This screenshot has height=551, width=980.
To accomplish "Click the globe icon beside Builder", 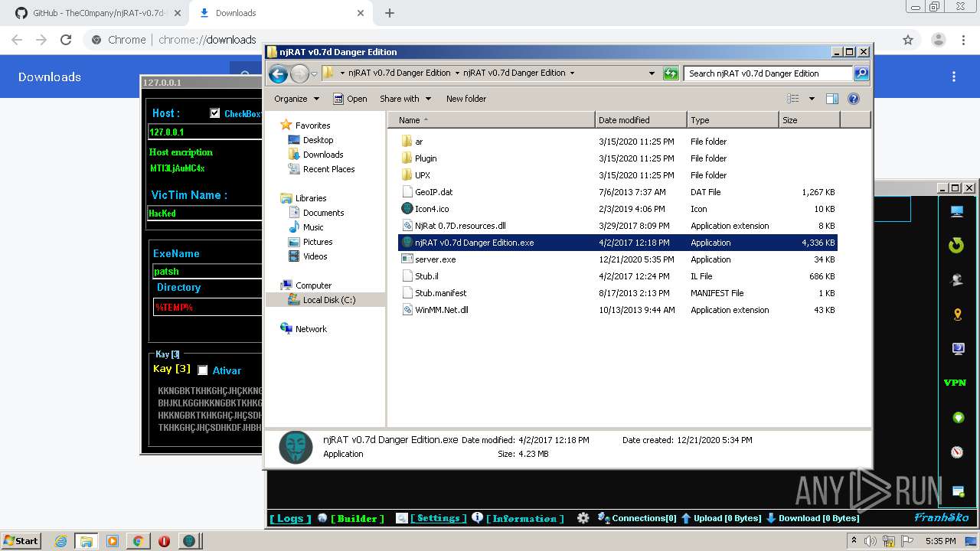I will (x=322, y=518).
